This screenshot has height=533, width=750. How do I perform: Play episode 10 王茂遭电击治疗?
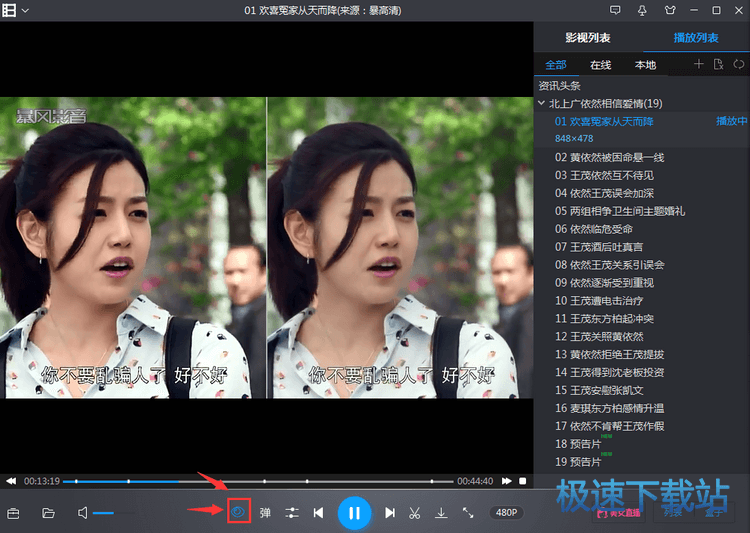(x=599, y=300)
